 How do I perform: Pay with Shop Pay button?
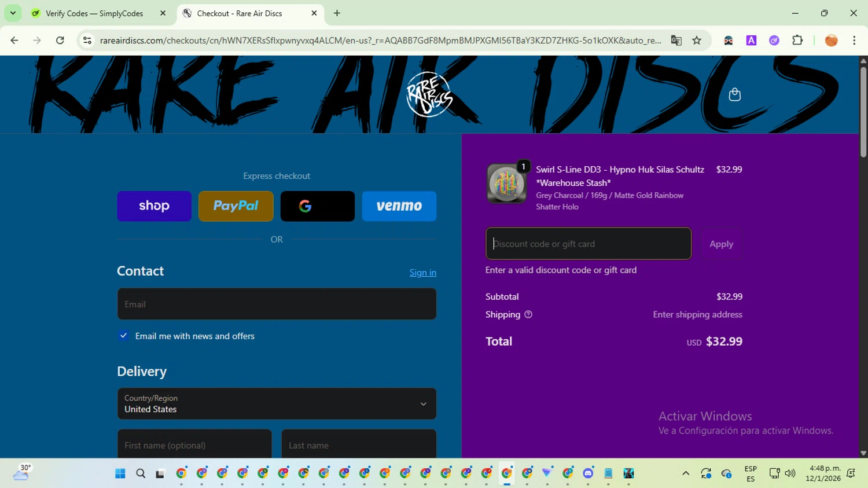(154, 206)
